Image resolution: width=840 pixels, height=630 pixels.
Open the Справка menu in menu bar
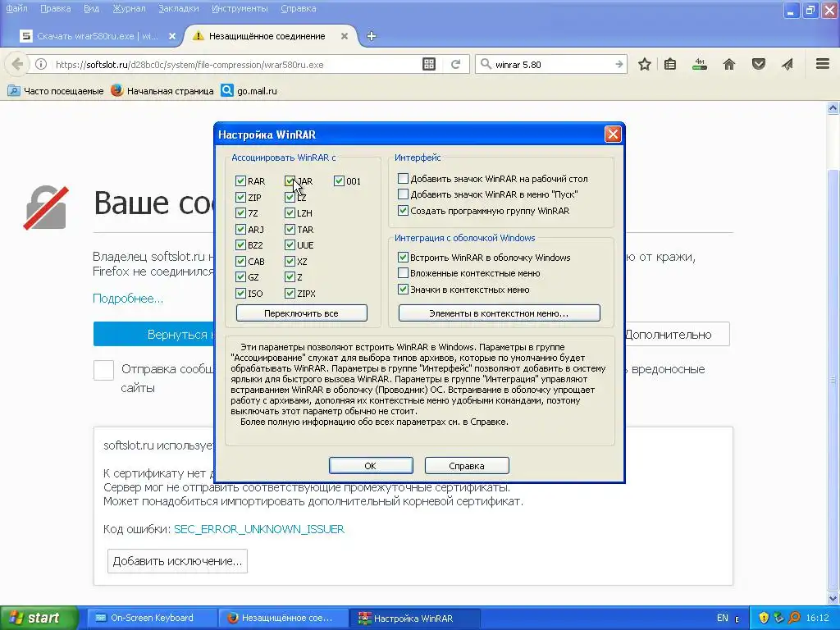point(299,8)
